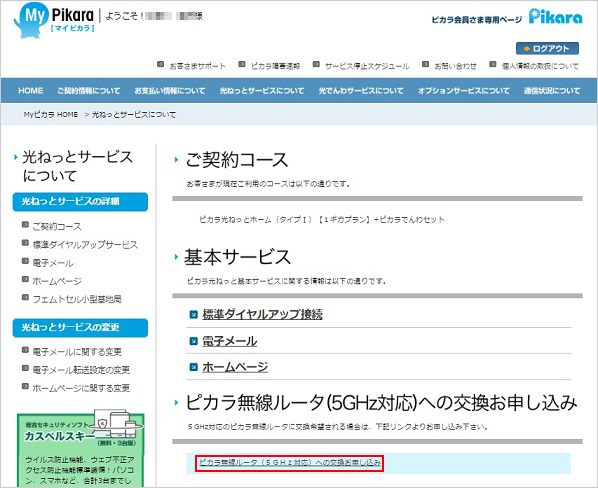Open 電子メール in sidebar
This screenshot has height=488, width=598.
click(53, 263)
